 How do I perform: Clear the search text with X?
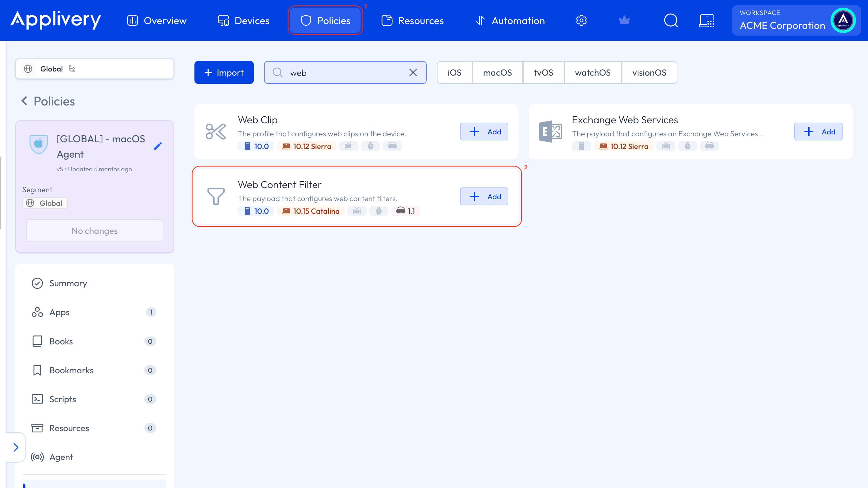pyautogui.click(x=413, y=72)
